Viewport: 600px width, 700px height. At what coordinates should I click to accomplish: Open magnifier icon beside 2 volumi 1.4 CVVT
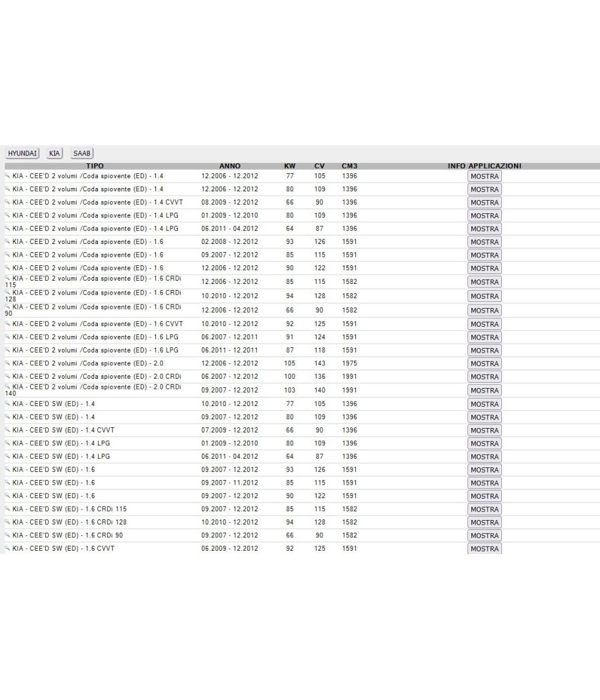[x=7, y=202]
